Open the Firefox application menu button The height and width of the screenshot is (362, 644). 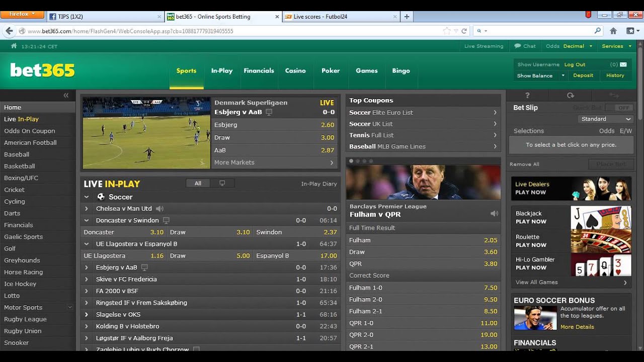coord(22,14)
